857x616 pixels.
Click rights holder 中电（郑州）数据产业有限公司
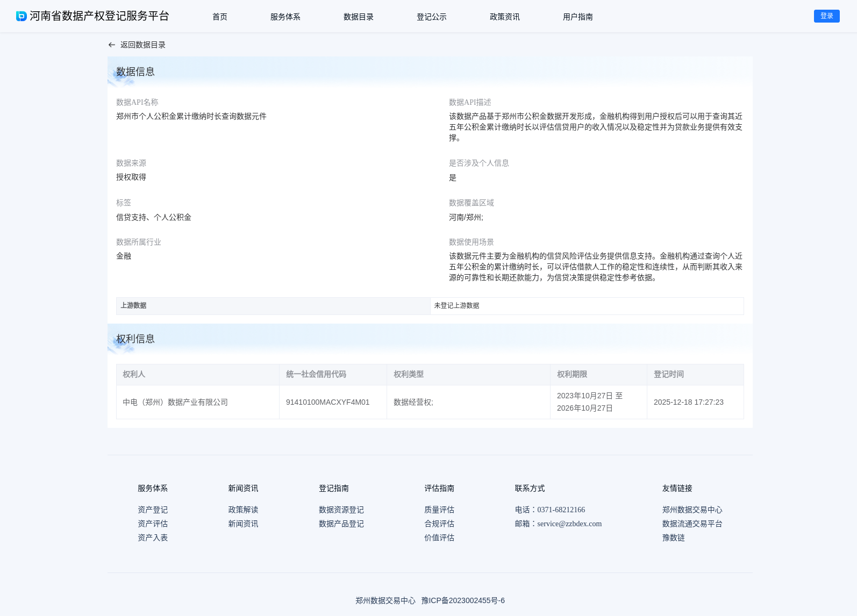pos(175,402)
